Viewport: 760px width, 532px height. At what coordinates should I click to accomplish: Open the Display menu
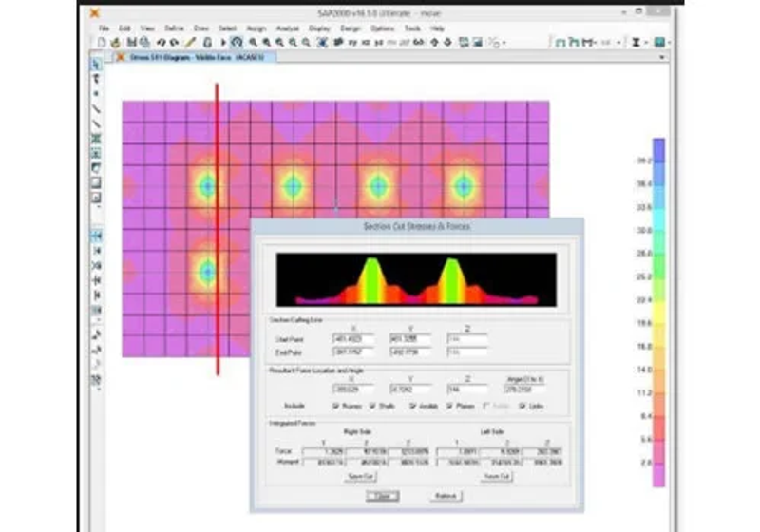coord(319,28)
